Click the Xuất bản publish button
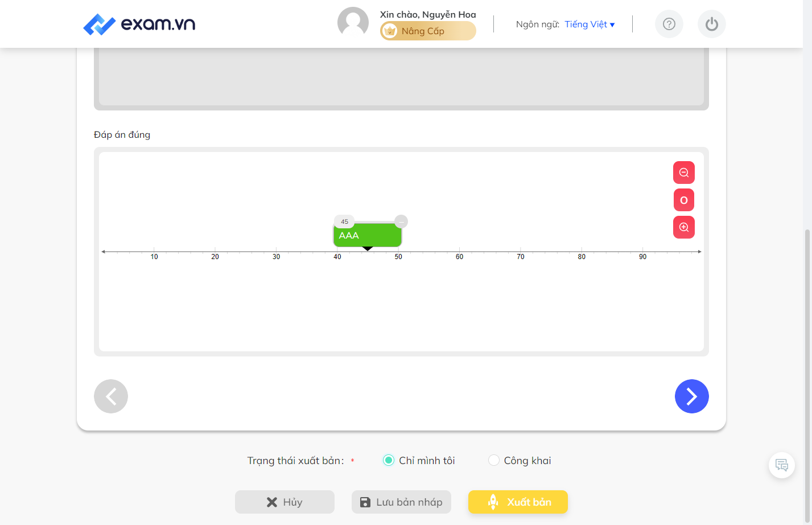812x525 pixels. [518, 502]
